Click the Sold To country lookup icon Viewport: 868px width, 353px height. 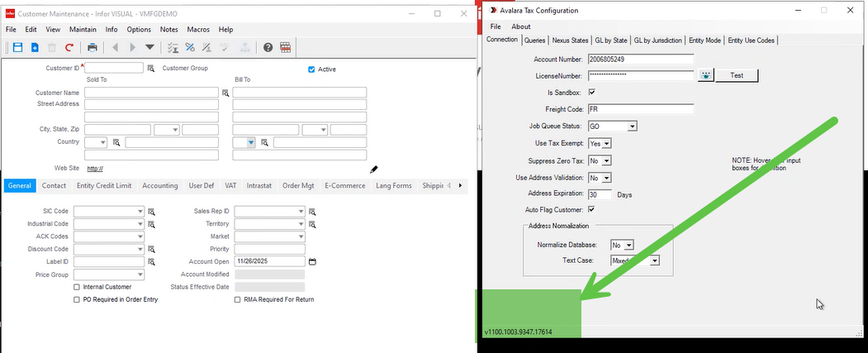[116, 143]
